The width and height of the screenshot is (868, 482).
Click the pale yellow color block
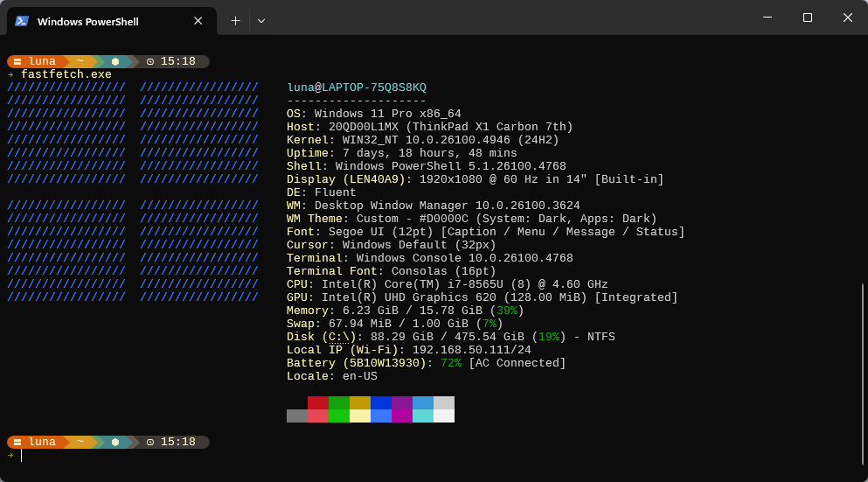coord(360,416)
